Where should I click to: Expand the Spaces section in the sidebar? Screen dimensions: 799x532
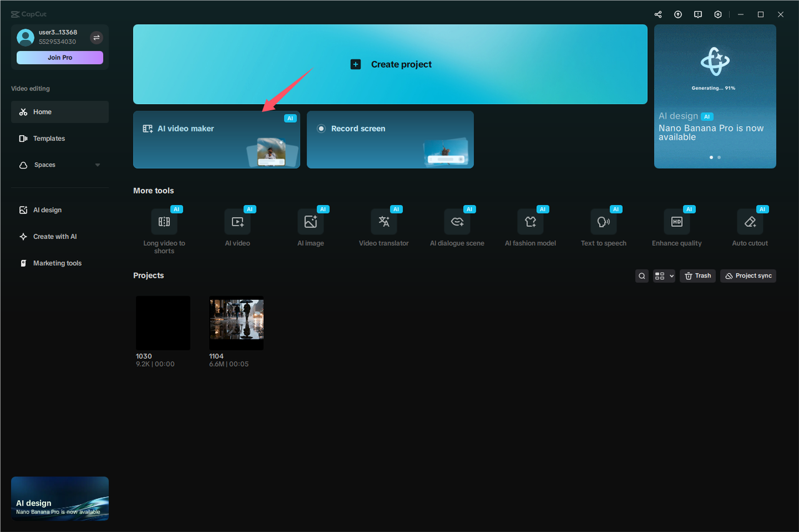click(97, 165)
